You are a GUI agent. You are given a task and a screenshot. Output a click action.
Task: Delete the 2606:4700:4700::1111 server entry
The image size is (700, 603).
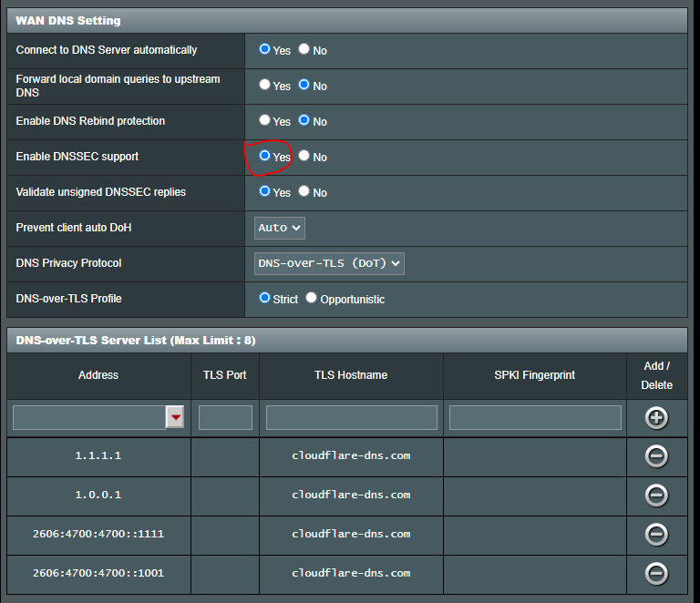656,535
